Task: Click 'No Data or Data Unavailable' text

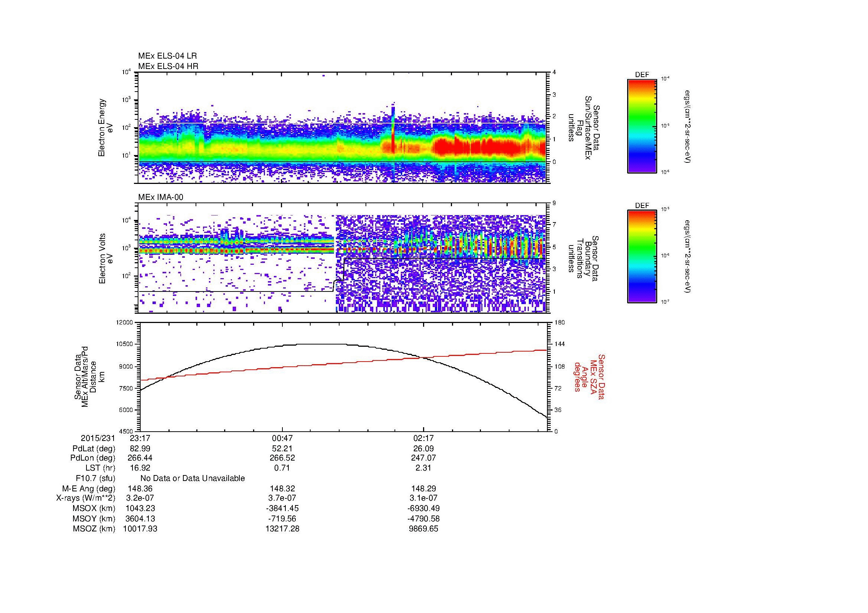Action: click(x=193, y=478)
